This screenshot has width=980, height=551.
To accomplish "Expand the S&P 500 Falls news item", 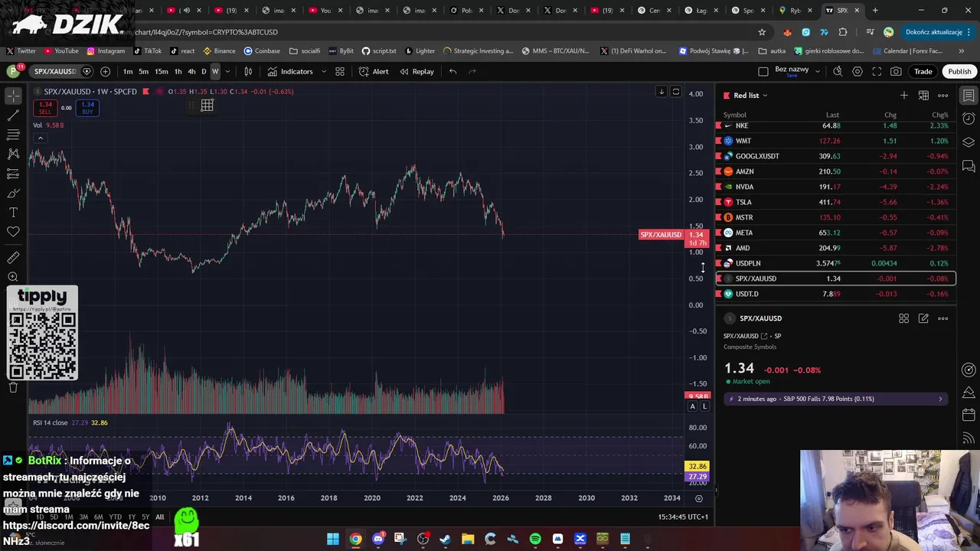I will coord(836,399).
